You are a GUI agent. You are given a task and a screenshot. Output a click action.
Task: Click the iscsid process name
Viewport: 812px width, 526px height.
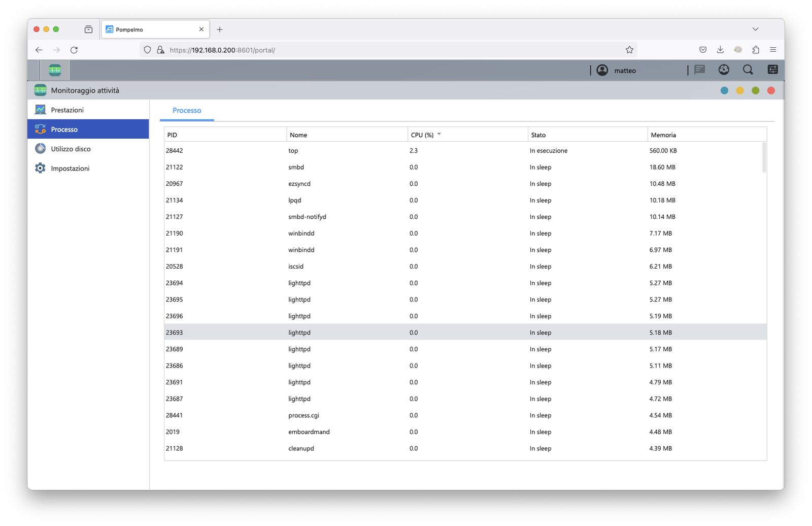[x=296, y=267]
